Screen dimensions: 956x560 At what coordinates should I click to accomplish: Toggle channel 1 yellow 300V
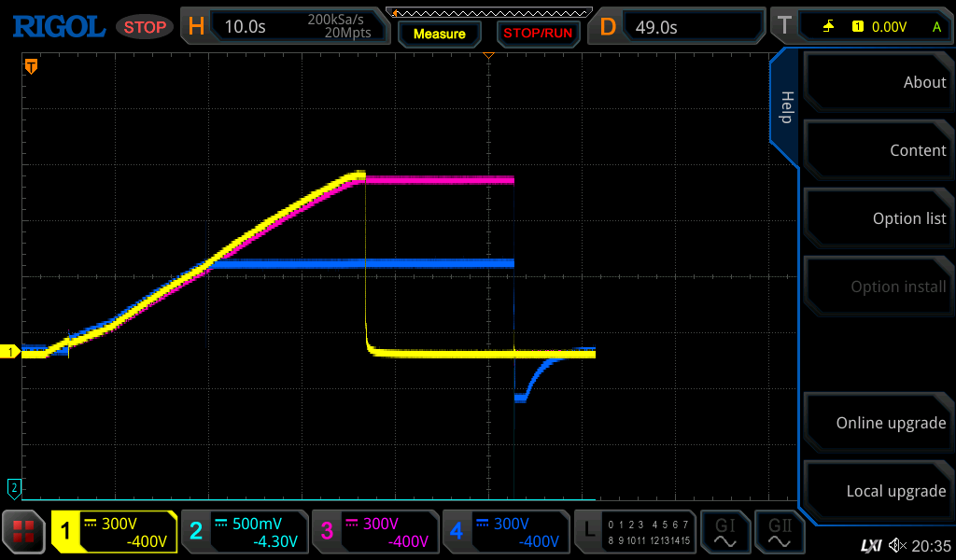pyautogui.click(x=114, y=532)
